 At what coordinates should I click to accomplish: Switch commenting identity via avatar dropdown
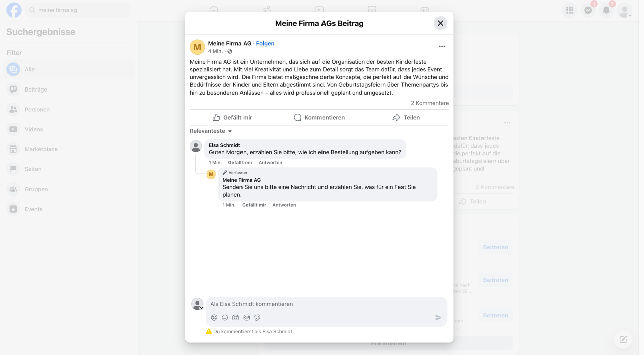tap(197, 304)
